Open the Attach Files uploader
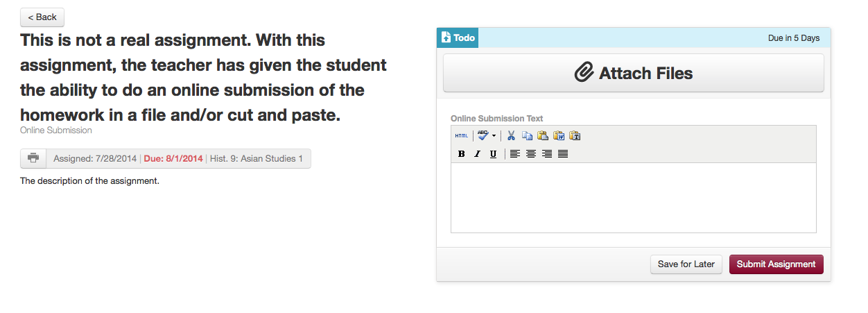868x313 pixels. [x=634, y=73]
